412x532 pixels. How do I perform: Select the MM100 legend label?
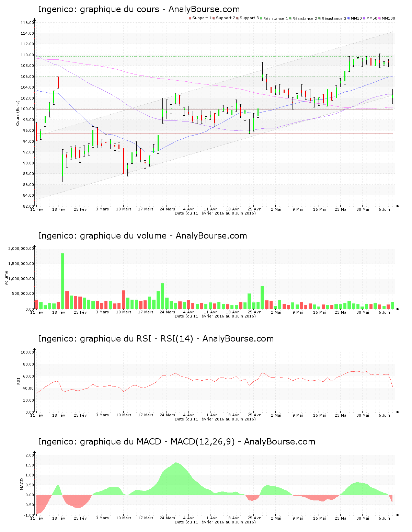[388, 18]
